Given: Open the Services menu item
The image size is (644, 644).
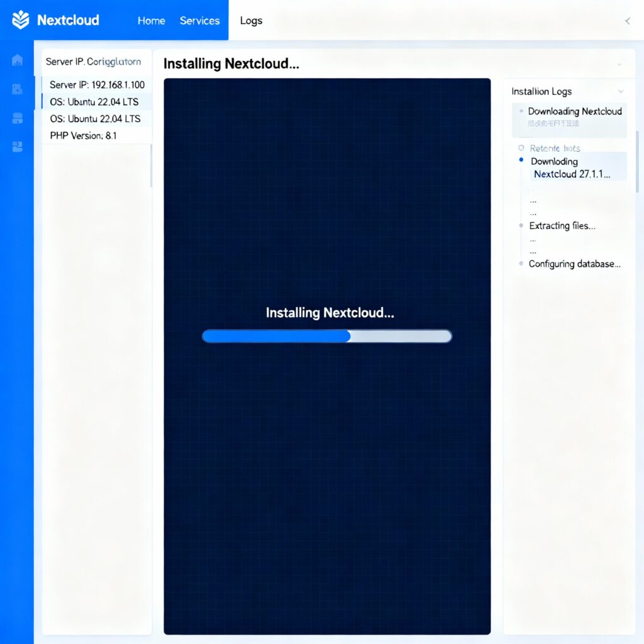Looking at the screenshot, I should point(199,21).
